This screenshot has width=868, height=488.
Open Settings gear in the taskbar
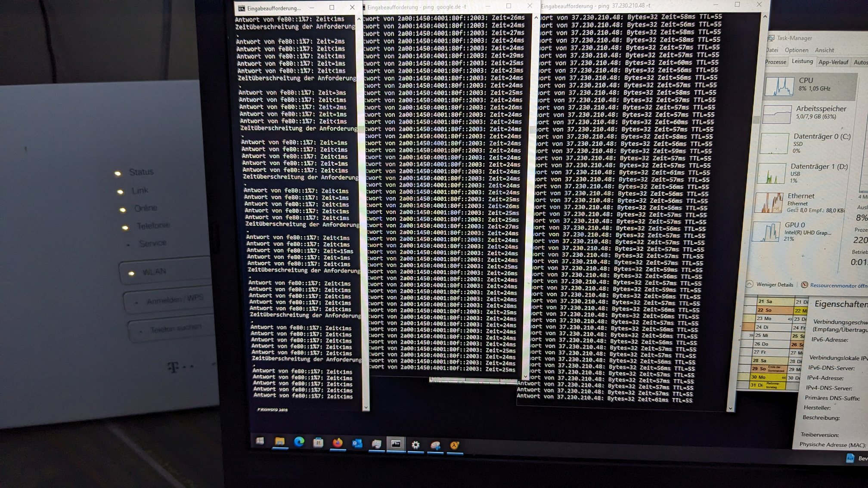click(415, 445)
